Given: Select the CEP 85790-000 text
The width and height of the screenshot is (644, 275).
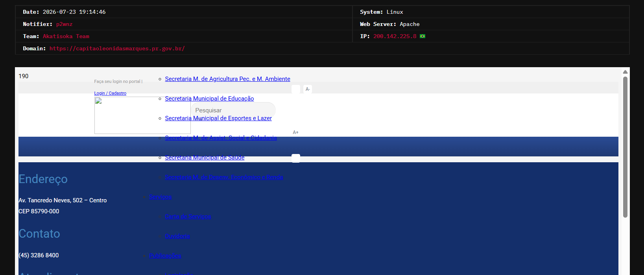Looking at the screenshot, I should tap(39, 211).
